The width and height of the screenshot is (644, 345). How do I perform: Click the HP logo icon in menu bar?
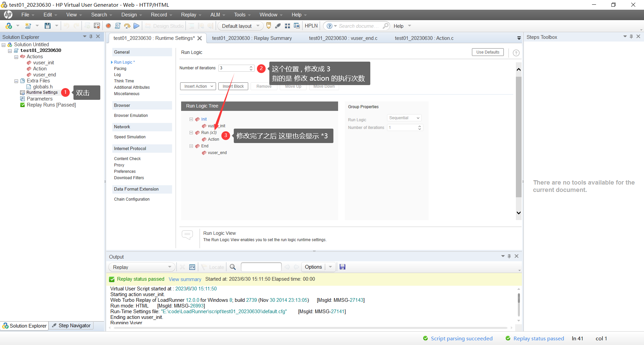coord(8,15)
